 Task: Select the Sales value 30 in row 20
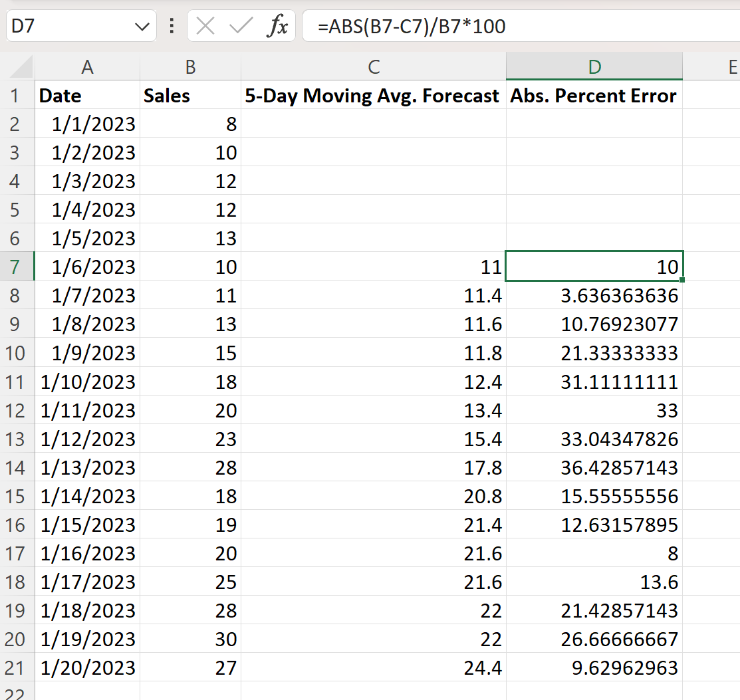pyautogui.click(x=190, y=639)
